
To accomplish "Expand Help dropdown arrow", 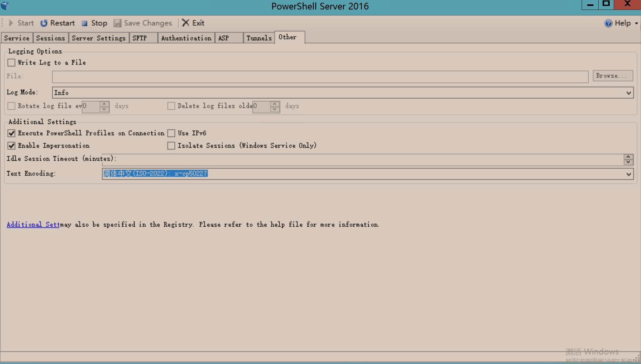I will 636,23.
